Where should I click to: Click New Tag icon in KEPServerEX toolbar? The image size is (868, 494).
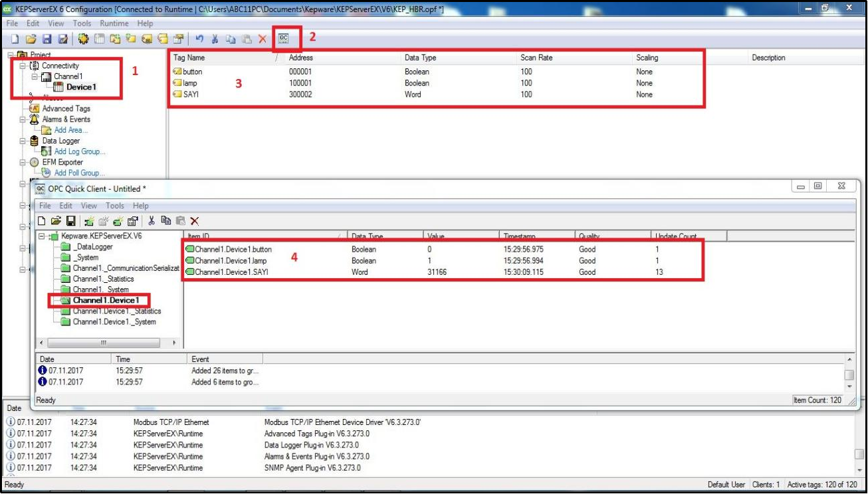[x=146, y=39]
